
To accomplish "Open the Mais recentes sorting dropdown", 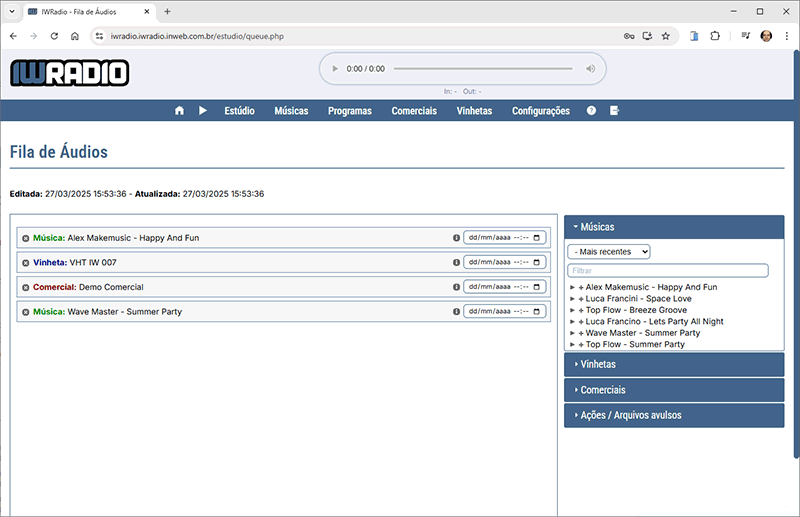I will point(609,252).
